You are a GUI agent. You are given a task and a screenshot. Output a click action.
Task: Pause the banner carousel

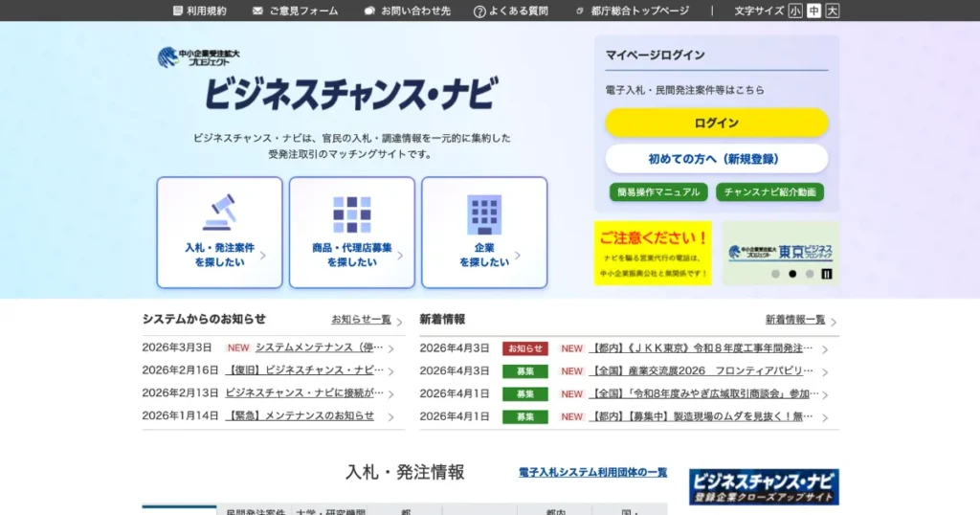click(x=827, y=274)
